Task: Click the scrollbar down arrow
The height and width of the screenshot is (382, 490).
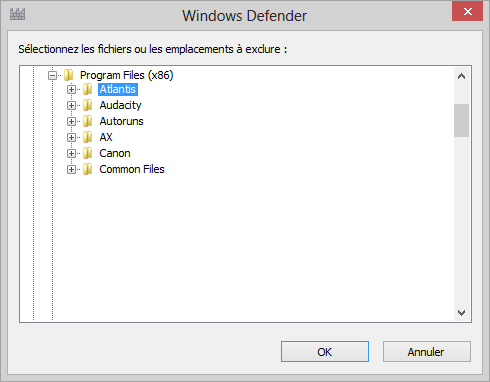Action: tap(461, 313)
